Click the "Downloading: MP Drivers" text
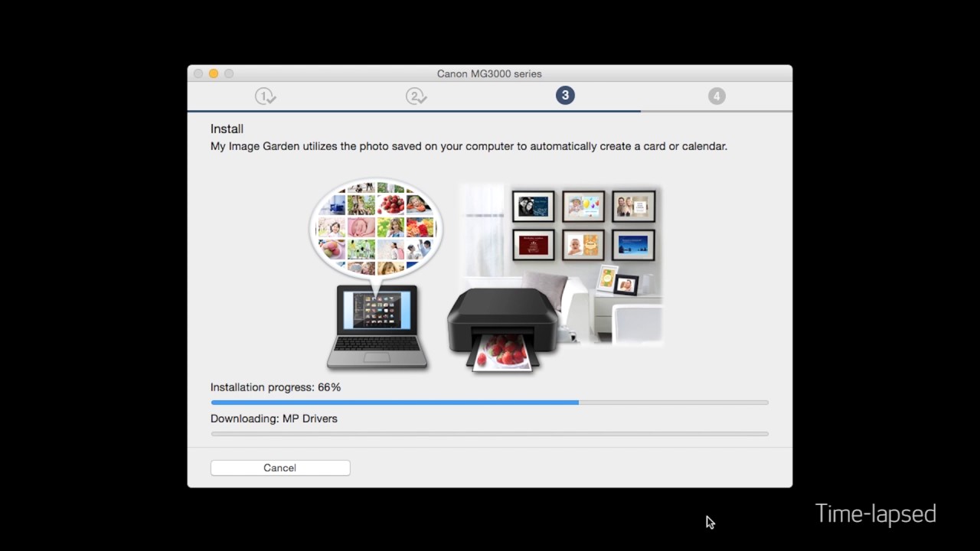 274,419
